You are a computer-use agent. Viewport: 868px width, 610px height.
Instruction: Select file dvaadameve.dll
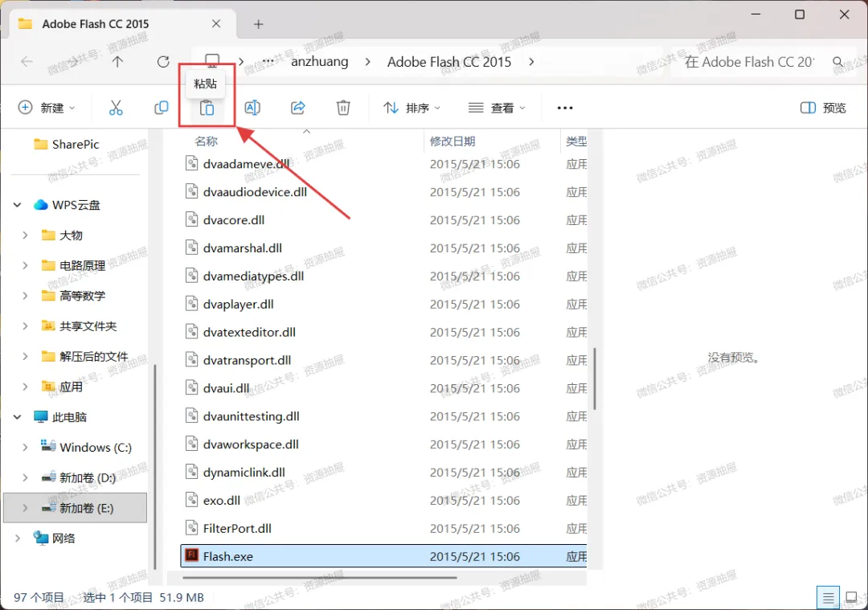pos(383,163)
